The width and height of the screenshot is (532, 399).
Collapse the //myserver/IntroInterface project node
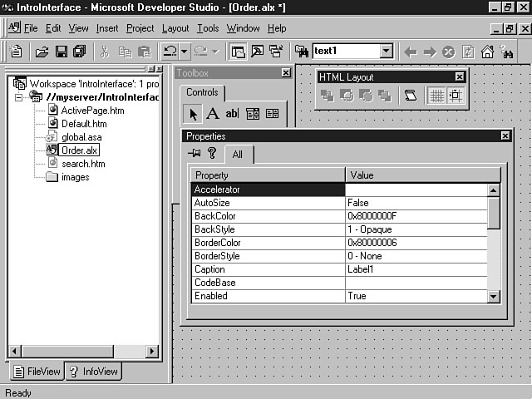coord(19,96)
